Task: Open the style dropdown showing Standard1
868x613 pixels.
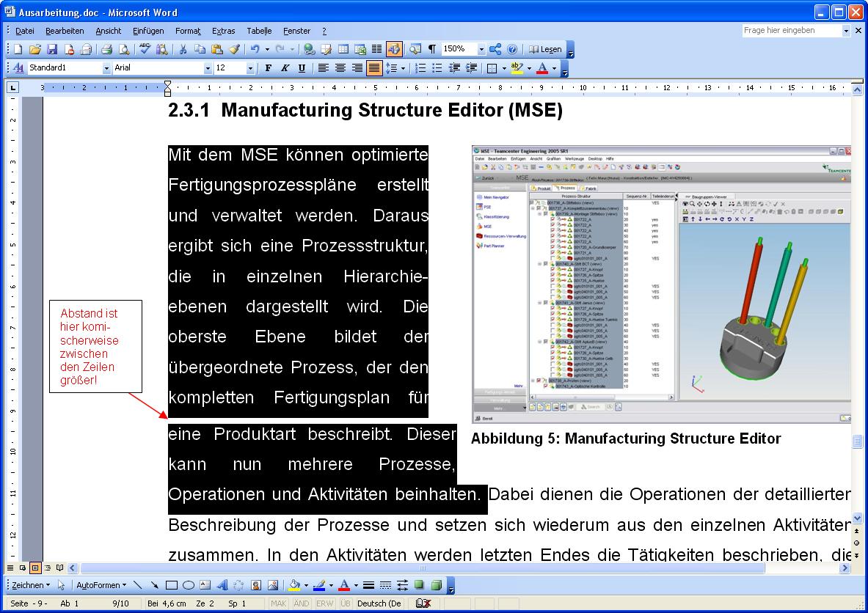Action: point(106,68)
